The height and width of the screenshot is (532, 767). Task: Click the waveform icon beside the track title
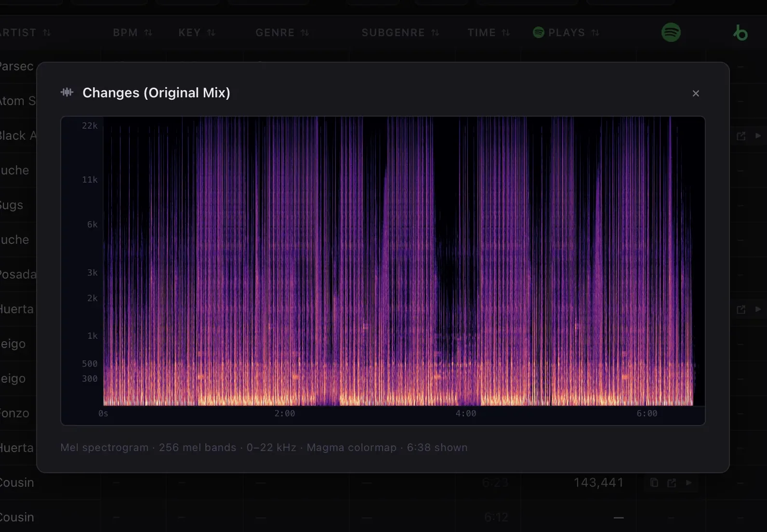(x=67, y=92)
